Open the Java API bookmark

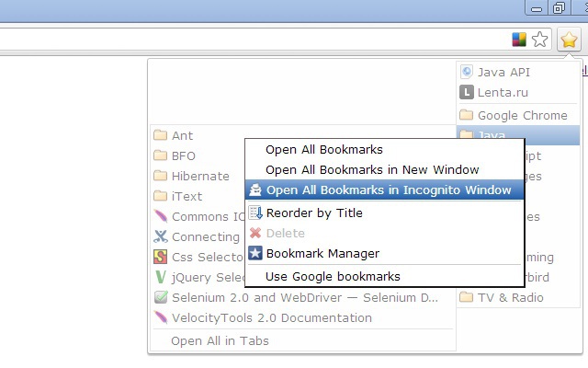(x=503, y=72)
